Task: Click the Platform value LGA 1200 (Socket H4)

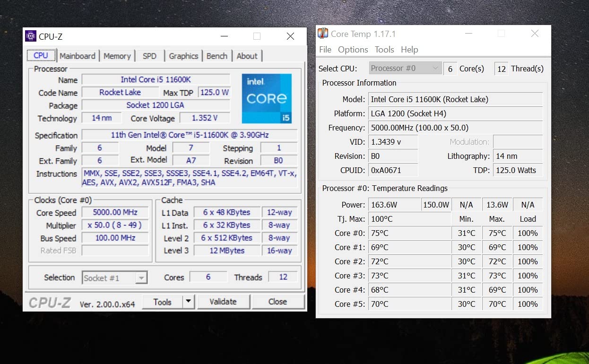Action: [456, 113]
